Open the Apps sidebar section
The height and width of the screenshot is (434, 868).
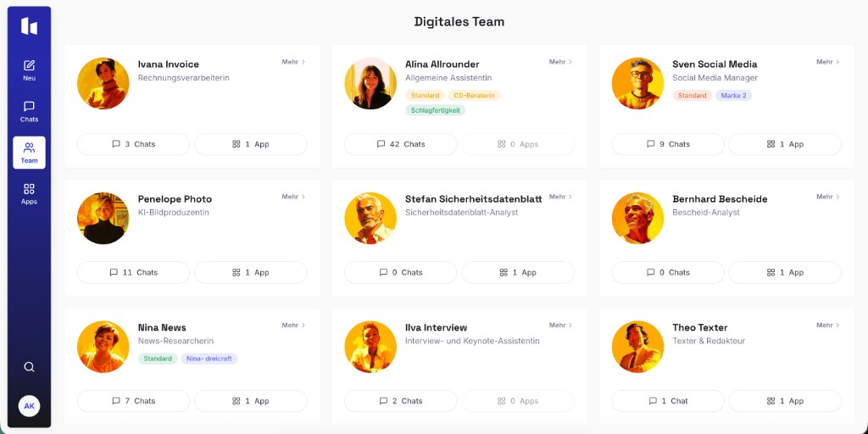coord(30,194)
